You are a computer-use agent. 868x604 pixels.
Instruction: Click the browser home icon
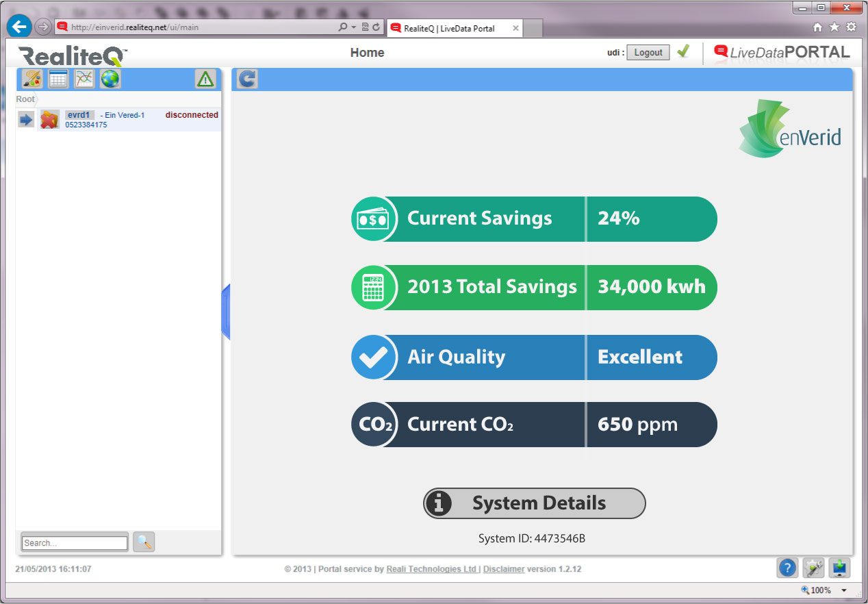point(817,27)
